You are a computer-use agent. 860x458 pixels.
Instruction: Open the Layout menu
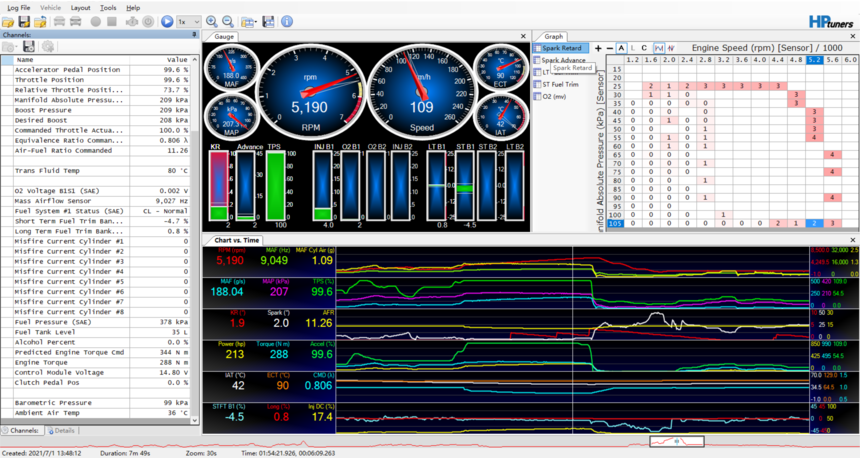[81, 8]
